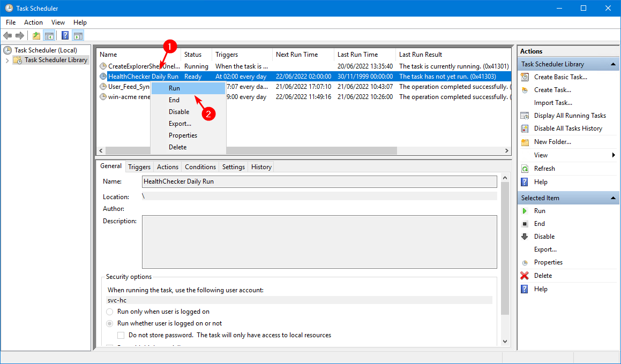
Task: Click the Display All Running Tasks icon
Action: (525, 116)
